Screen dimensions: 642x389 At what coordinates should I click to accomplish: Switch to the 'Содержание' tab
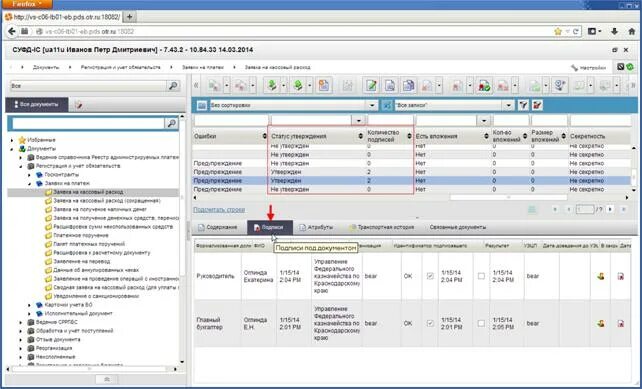(218, 227)
